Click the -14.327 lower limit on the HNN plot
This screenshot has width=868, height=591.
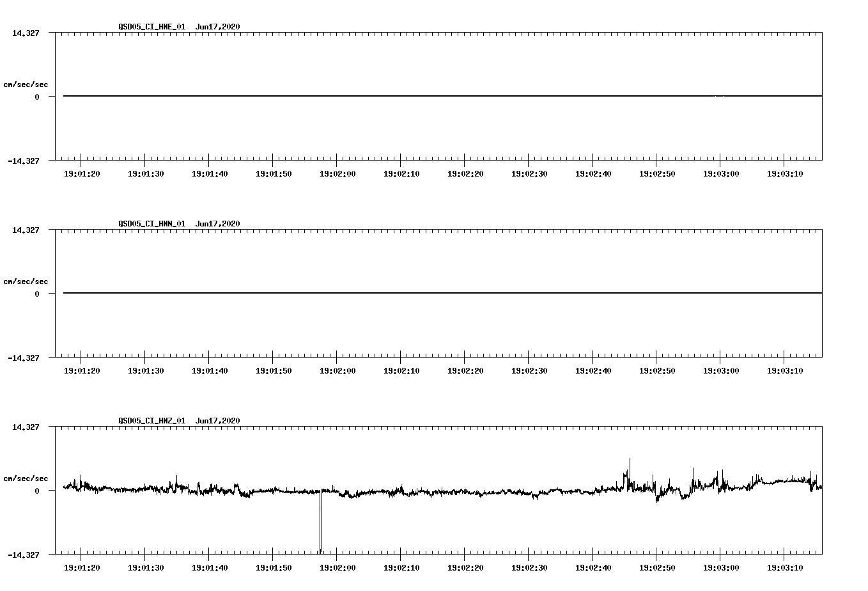click(24, 358)
